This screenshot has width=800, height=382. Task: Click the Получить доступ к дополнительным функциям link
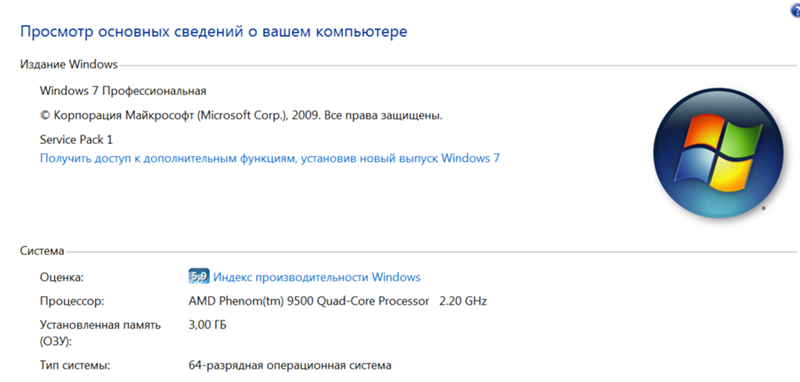(x=270, y=158)
